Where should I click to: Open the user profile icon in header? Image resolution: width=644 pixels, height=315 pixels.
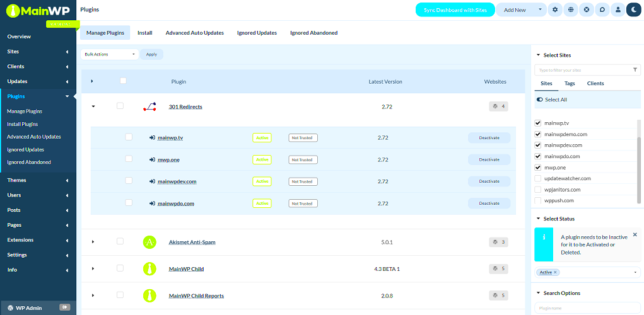(x=618, y=10)
